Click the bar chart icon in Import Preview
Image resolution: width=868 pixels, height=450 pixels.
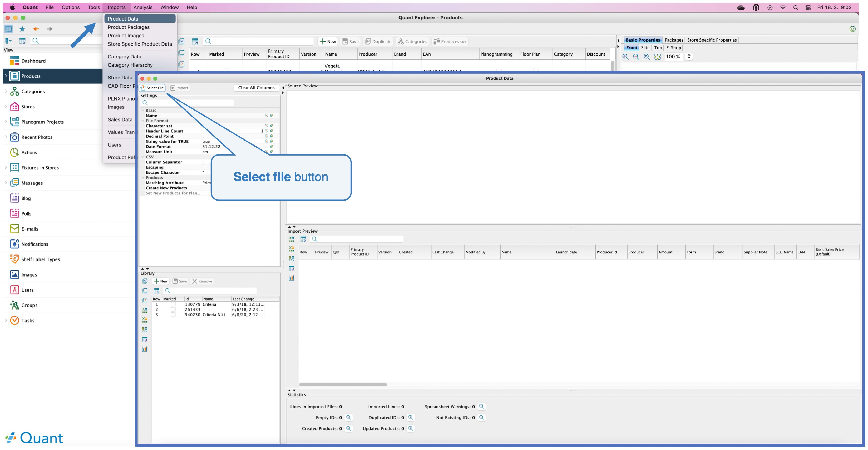(x=292, y=278)
